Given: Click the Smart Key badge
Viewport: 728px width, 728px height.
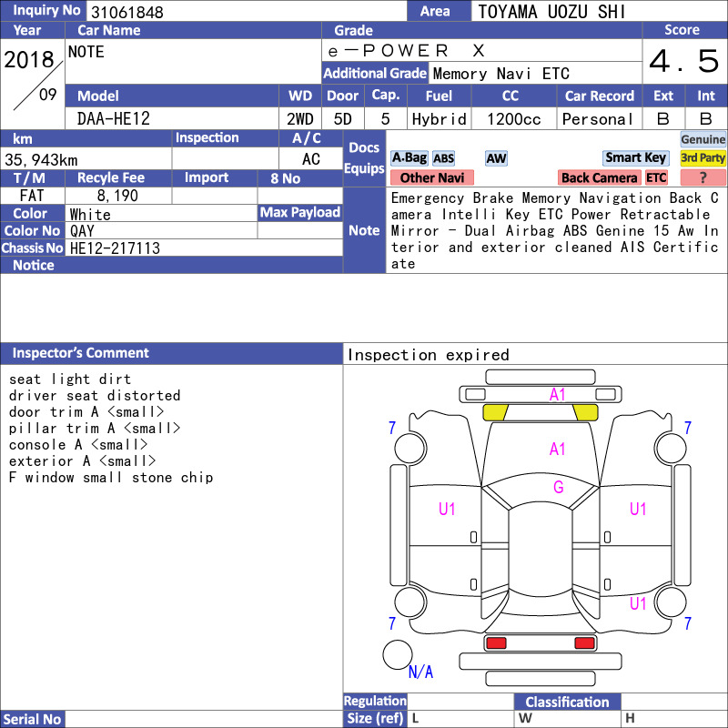Looking at the screenshot, I should (x=635, y=157).
